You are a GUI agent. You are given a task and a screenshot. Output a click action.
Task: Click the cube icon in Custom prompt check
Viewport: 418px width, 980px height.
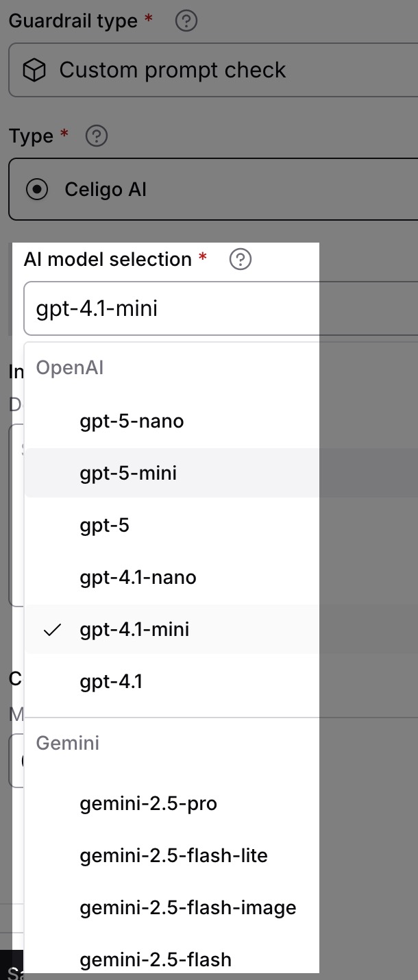click(34, 70)
